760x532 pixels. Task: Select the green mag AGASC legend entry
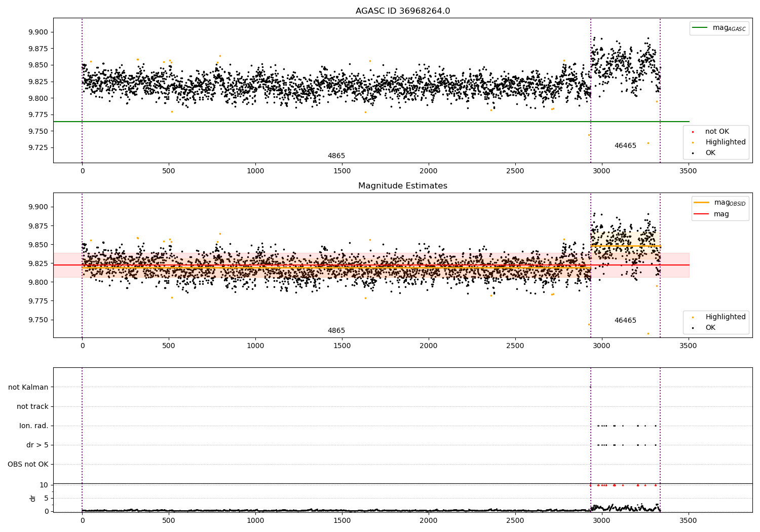point(719,28)
